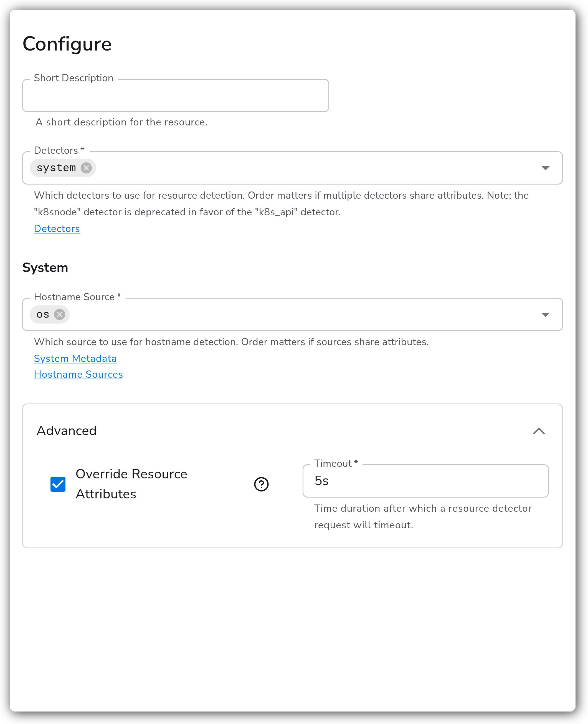The image size is (588, 724).
Task: Follow the Hostname Sources link
Action: tap(78, 374)
